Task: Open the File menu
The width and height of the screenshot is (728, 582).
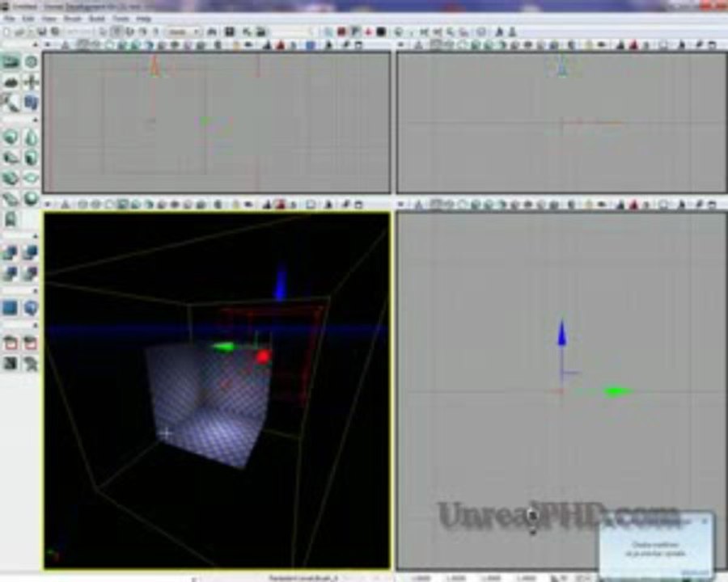Action: 9,19
